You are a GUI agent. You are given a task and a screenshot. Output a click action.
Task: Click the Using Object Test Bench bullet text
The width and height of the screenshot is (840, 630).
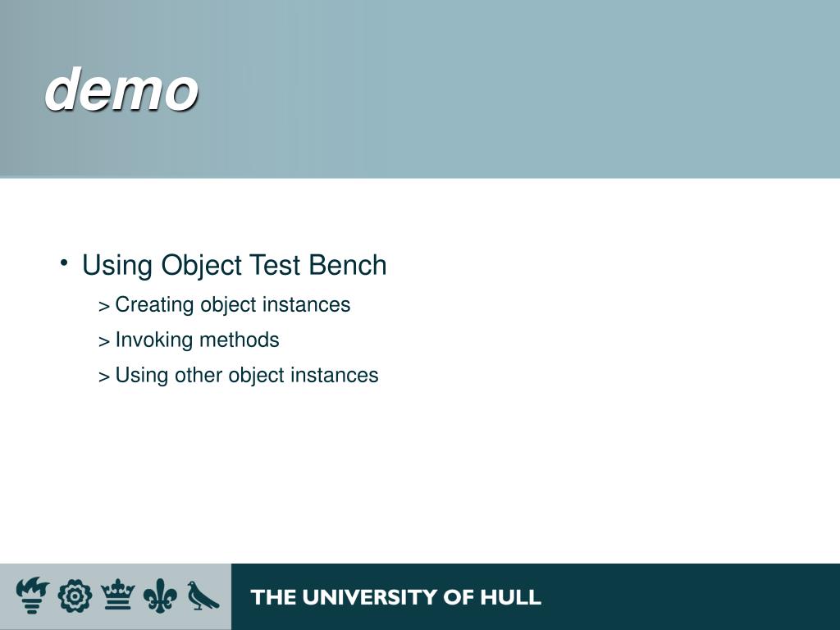click(234, 265)
